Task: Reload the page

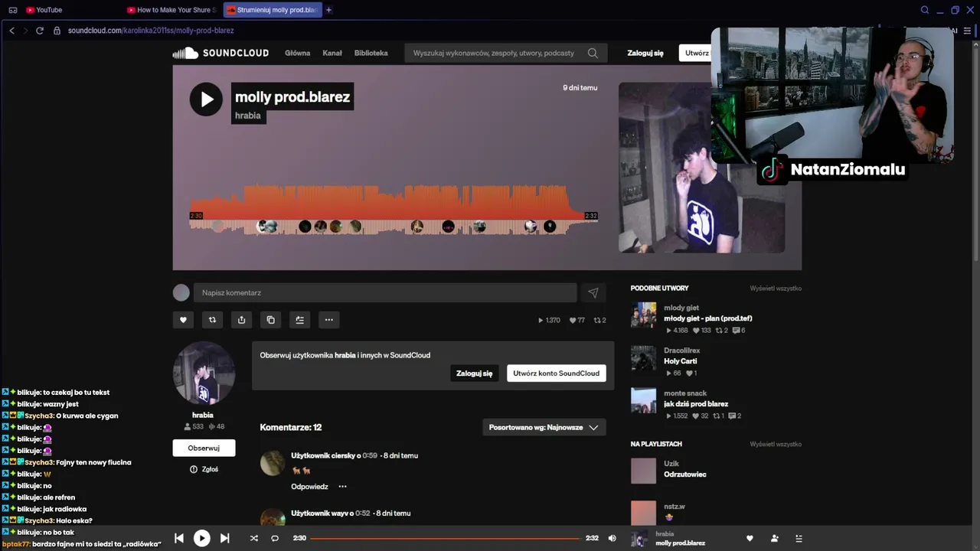Action: 39,31
